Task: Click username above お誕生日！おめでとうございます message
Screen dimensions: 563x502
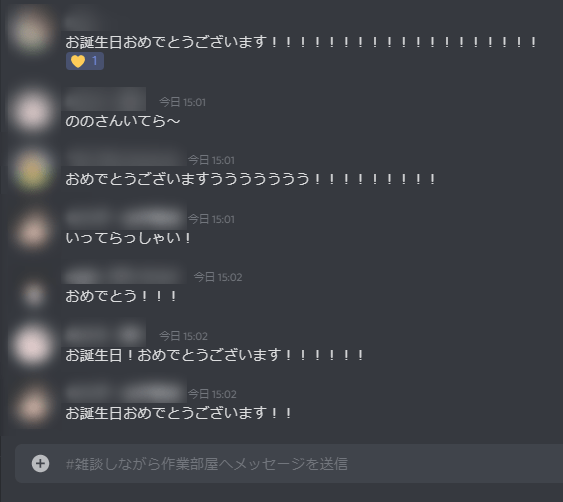Action: click(105, 335)
